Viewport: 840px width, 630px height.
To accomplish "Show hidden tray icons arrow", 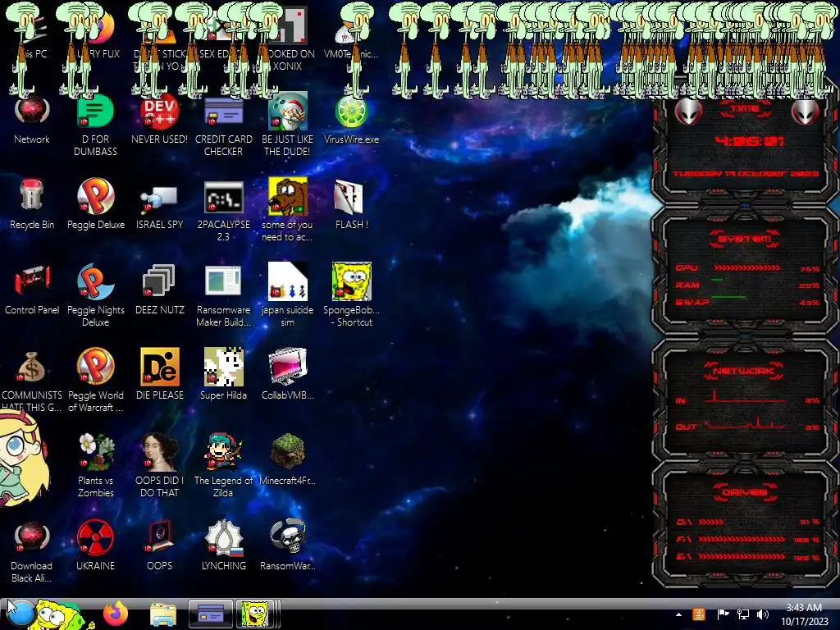I will 679,614.
